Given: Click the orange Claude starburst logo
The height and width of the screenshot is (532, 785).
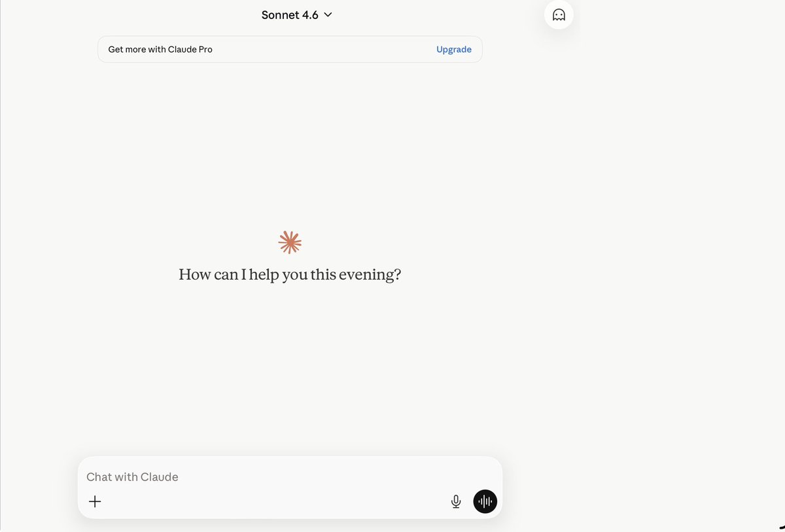Looking at the screenshot, I should click(290, 242).
